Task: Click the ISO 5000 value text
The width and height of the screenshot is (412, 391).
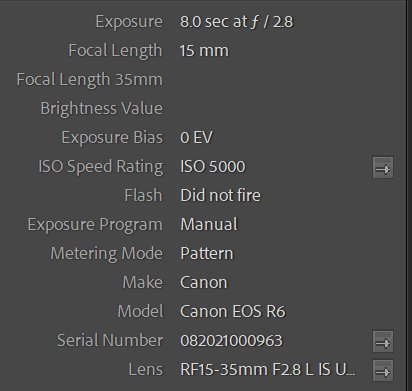Action: coord(213,166)
